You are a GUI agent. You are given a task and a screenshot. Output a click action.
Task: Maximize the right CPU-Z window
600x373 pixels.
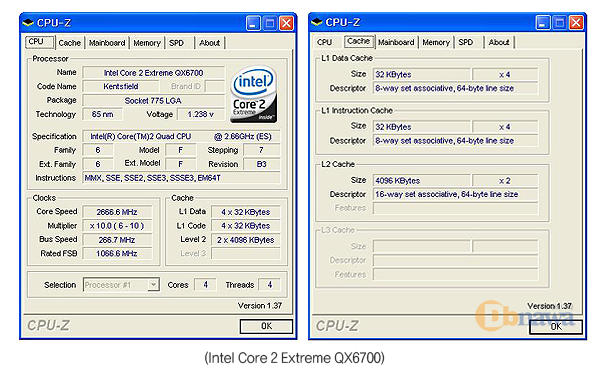(x=559, y=23)
